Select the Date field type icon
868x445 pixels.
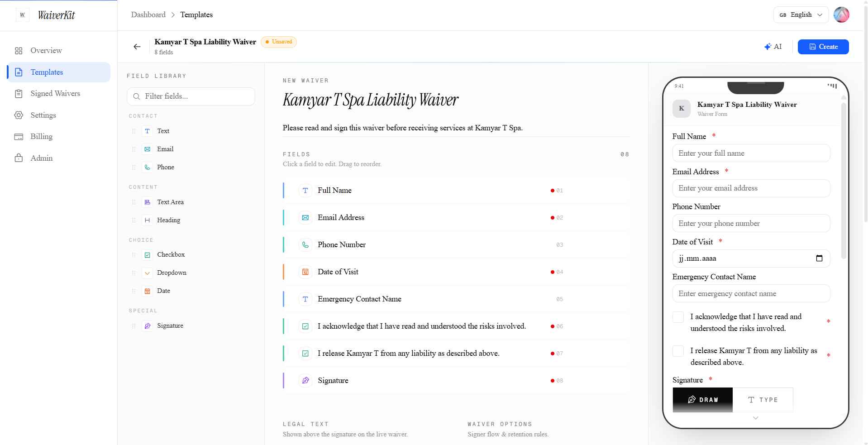point(147,291)
